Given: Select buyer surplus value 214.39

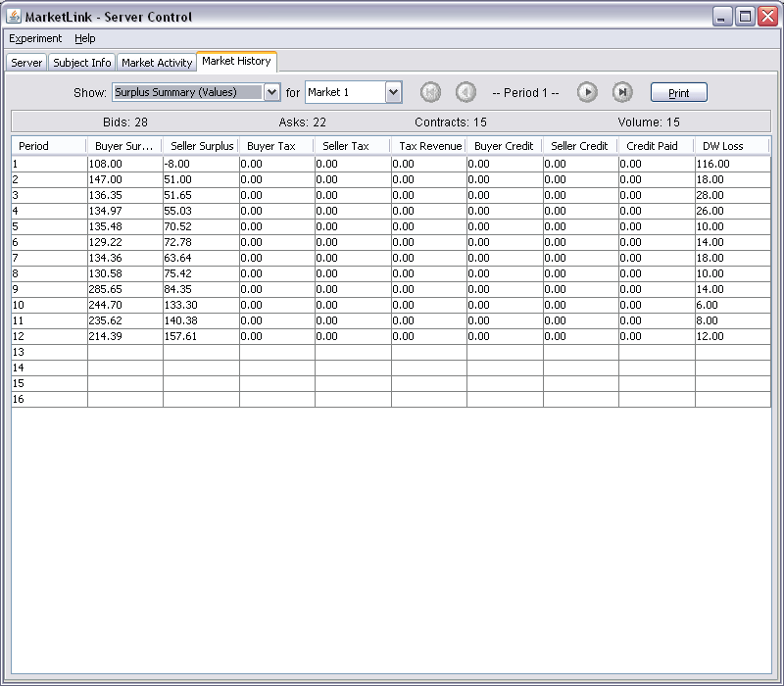Looking at the screenshot, I should click(x=125, y=336).
